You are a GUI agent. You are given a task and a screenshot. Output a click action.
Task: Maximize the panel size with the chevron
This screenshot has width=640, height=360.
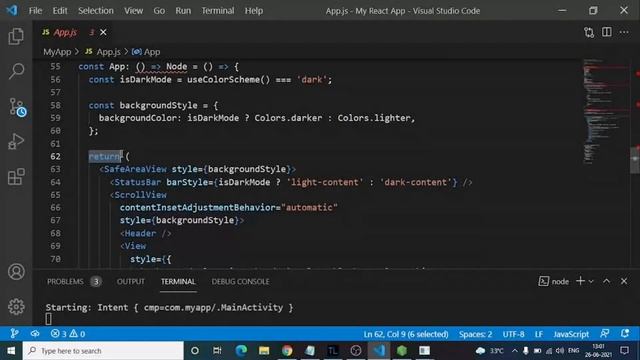click(607, 281)
